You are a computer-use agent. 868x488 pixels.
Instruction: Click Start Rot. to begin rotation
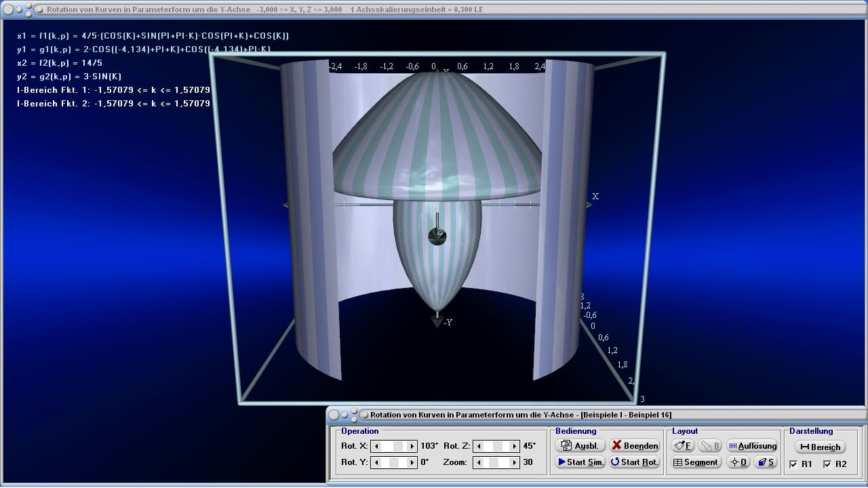click(634, 462)
